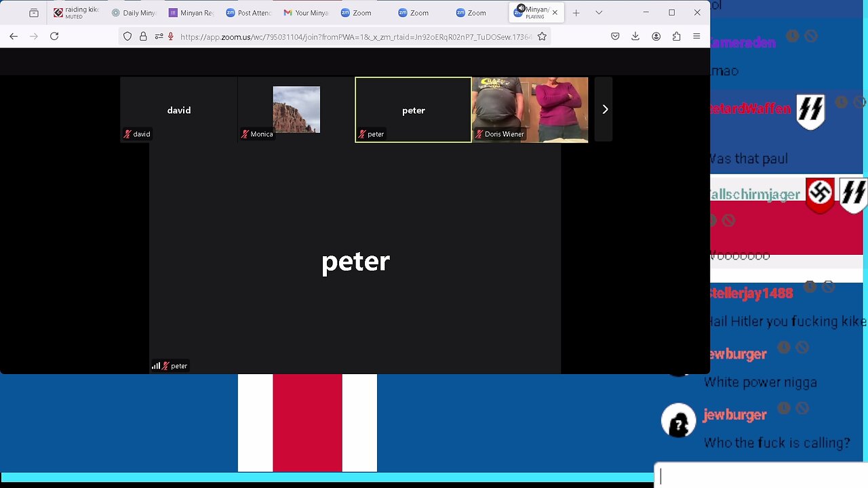Select Doris Wiener's video tile
This screenshot has height=488, width=868.
530,110
